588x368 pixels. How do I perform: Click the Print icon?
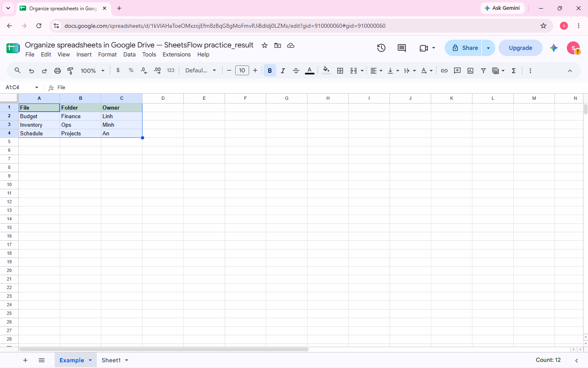(x=58, y=71)
